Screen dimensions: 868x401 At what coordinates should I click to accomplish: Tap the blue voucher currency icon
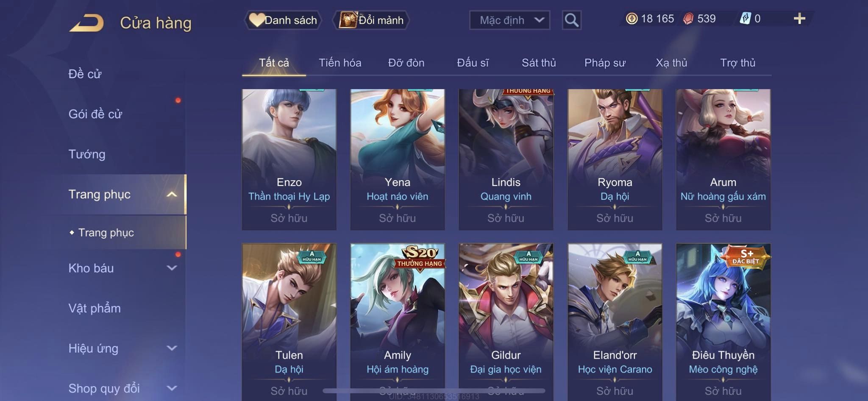coord(746,19)
